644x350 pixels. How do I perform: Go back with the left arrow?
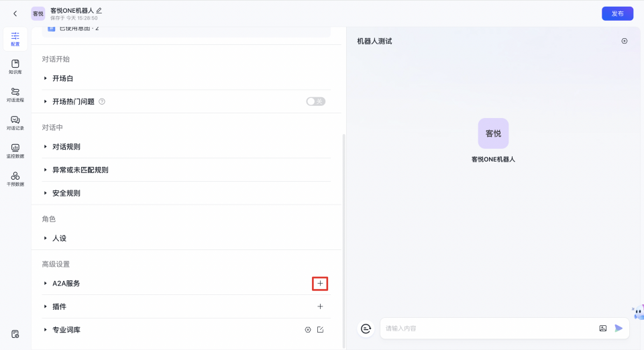pyautogui.click(x=15, y=13)
